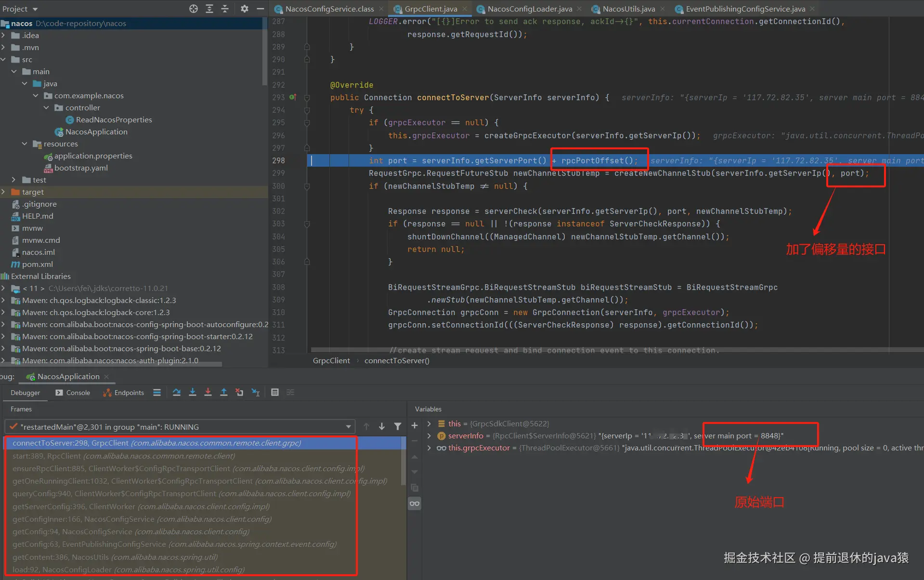Expand the target folder
The image size is (924, 580).
tap(3, 192)
